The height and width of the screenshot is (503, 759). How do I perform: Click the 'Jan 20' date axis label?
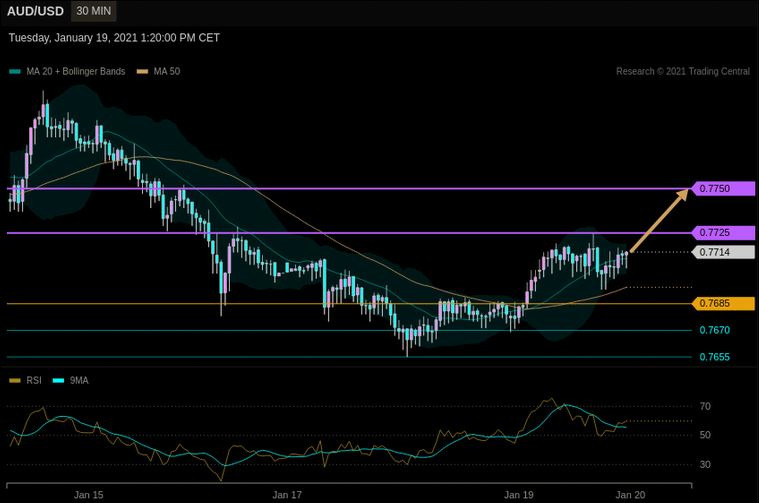pos(630,495)
